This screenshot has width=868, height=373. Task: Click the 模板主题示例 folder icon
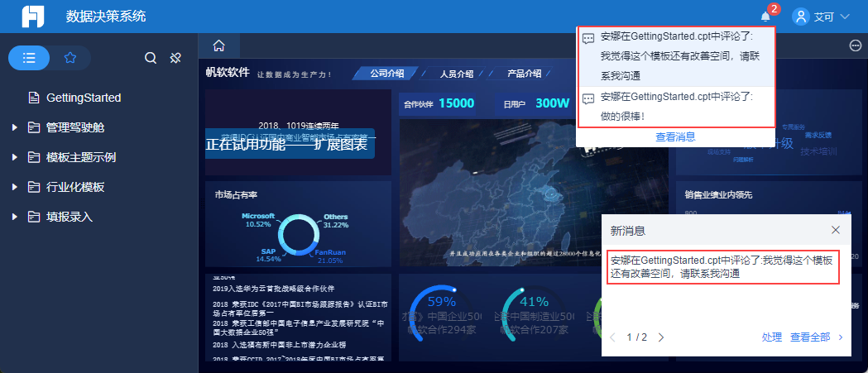pos(34,158)
